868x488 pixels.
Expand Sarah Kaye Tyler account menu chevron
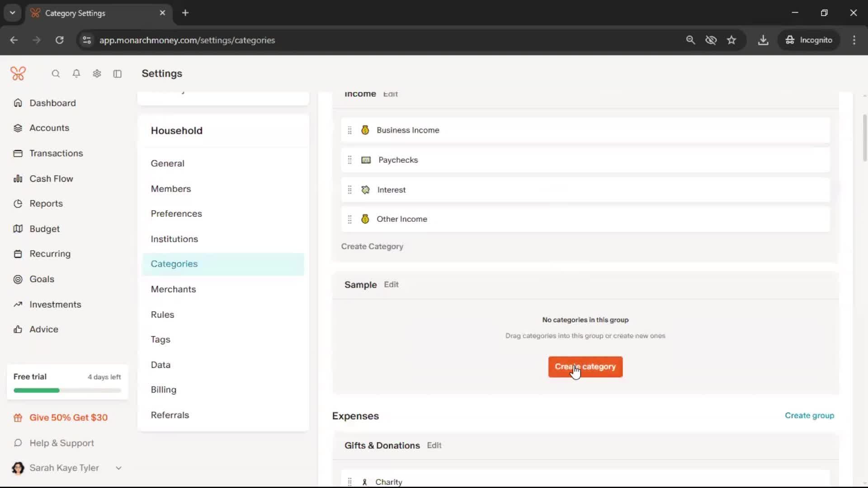pos(118,468)
